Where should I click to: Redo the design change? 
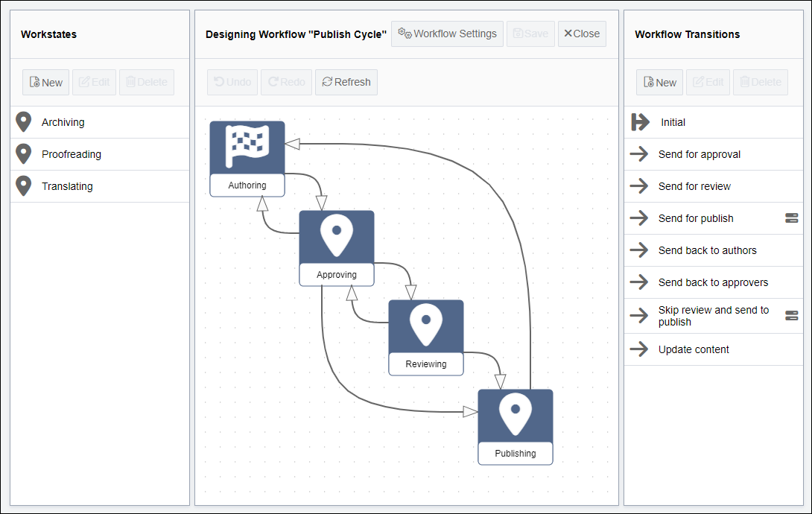tap(287, 82)
